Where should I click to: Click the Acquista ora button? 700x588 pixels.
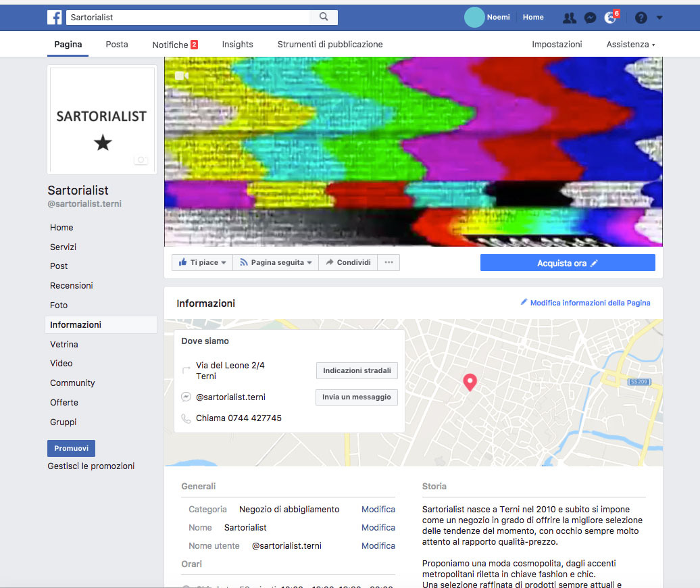pos(568,262)
